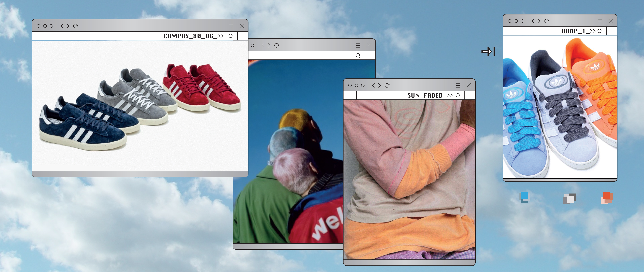644x272 pixels.
Task: Open hamburger menu in untitled blue photo window
Action: [358, 46]
